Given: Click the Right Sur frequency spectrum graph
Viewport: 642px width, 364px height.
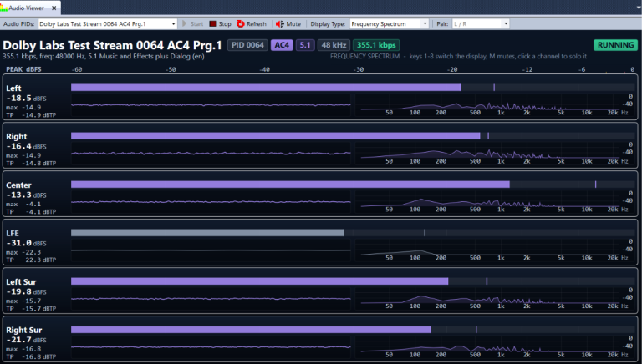Looking at the screenshot, I should click(494, 347).
